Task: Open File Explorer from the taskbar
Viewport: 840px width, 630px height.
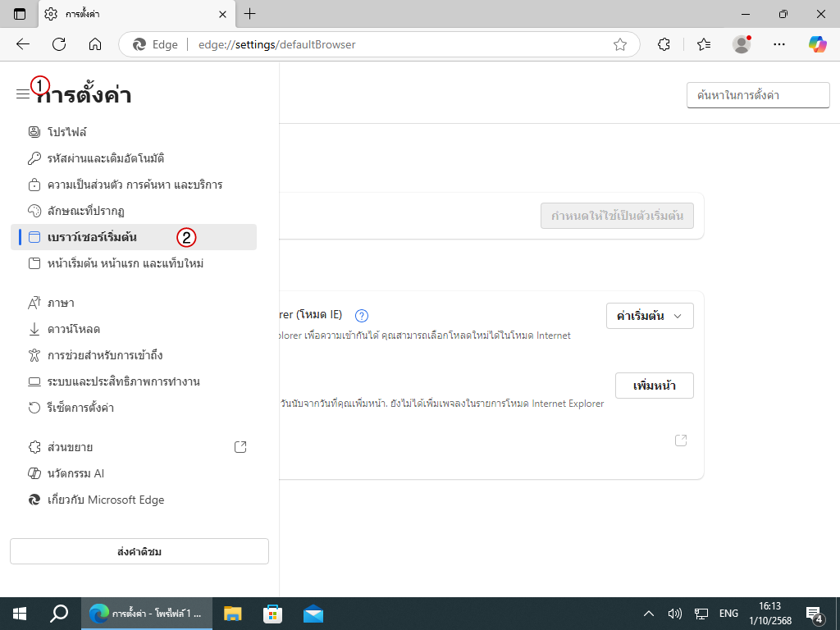Action: (233, 614)
